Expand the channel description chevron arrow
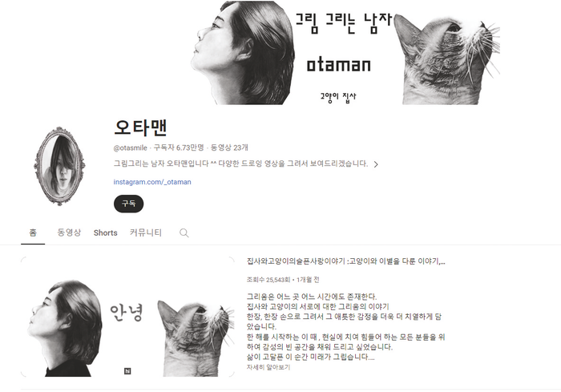 point(376,164)
